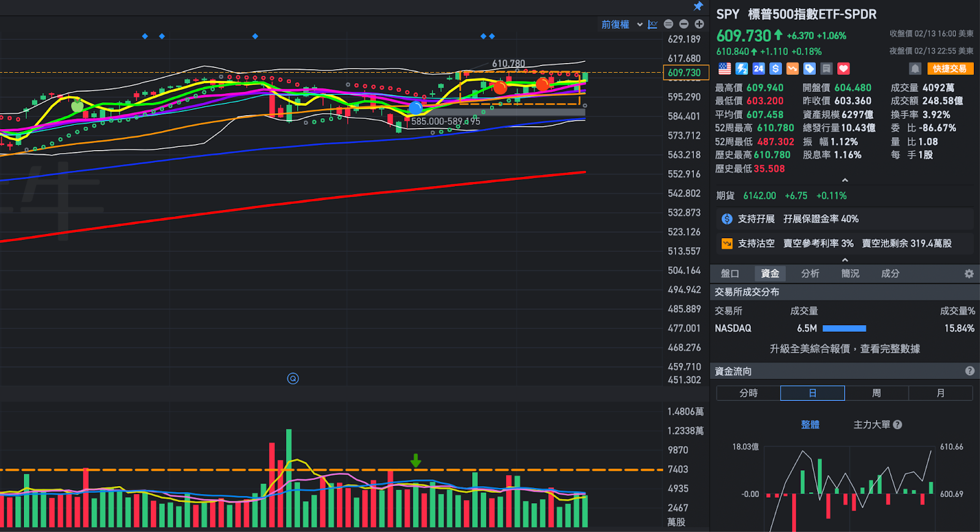
Task: Select 月 capital flow period
Action: 941,393
